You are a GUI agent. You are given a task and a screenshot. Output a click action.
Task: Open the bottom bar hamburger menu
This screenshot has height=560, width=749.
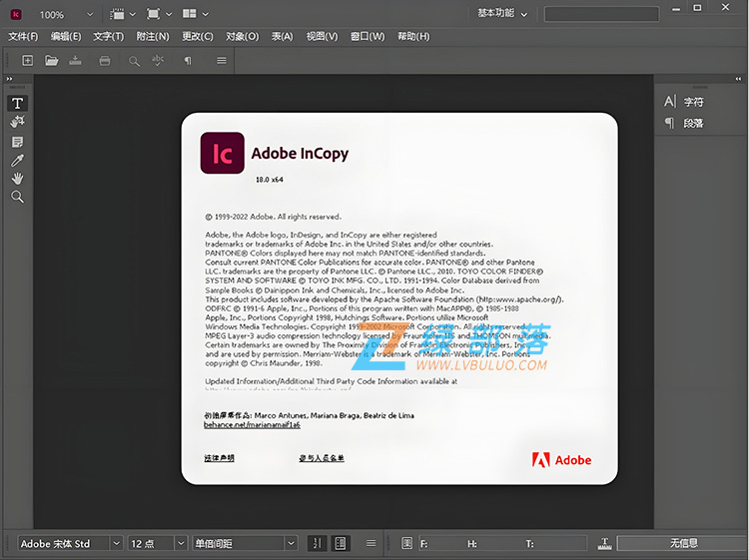[371, 543]
